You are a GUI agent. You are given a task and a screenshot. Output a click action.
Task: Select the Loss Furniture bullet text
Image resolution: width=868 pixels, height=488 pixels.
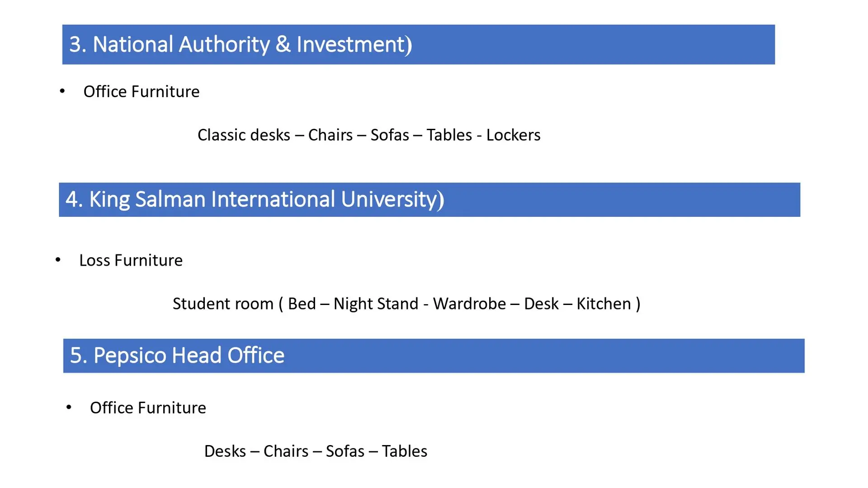tap(131, 261)
